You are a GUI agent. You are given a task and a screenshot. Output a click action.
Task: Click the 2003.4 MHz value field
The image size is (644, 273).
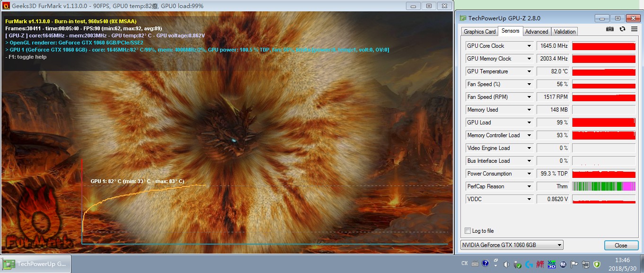(x=553, y=59)
